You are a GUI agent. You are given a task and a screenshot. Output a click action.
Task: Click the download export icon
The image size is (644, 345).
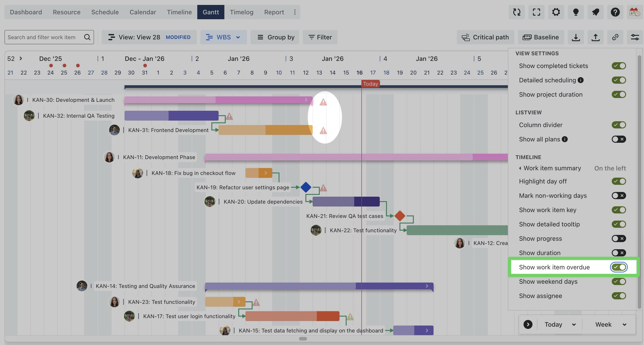[x=576, y=37]
